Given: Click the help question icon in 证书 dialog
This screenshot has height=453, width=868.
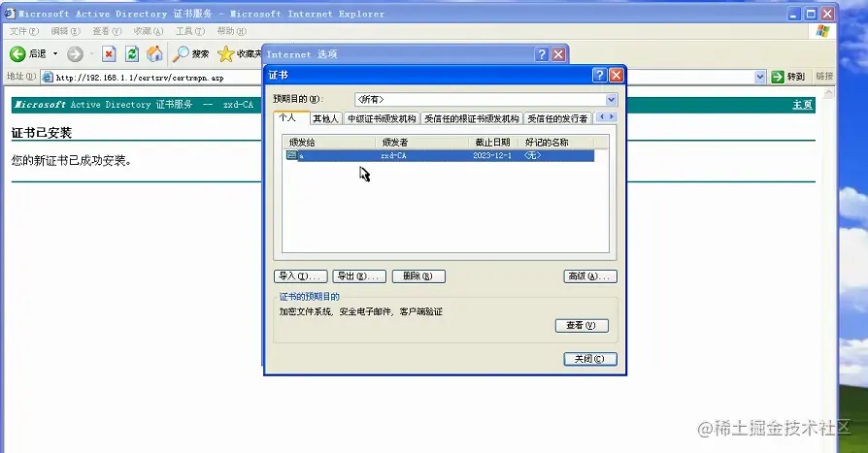Looking at the screenshot, I should coord(599,75).
